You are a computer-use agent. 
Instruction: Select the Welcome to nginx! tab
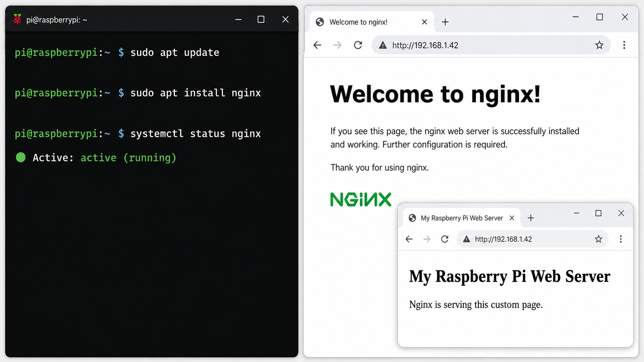(372, 22)
